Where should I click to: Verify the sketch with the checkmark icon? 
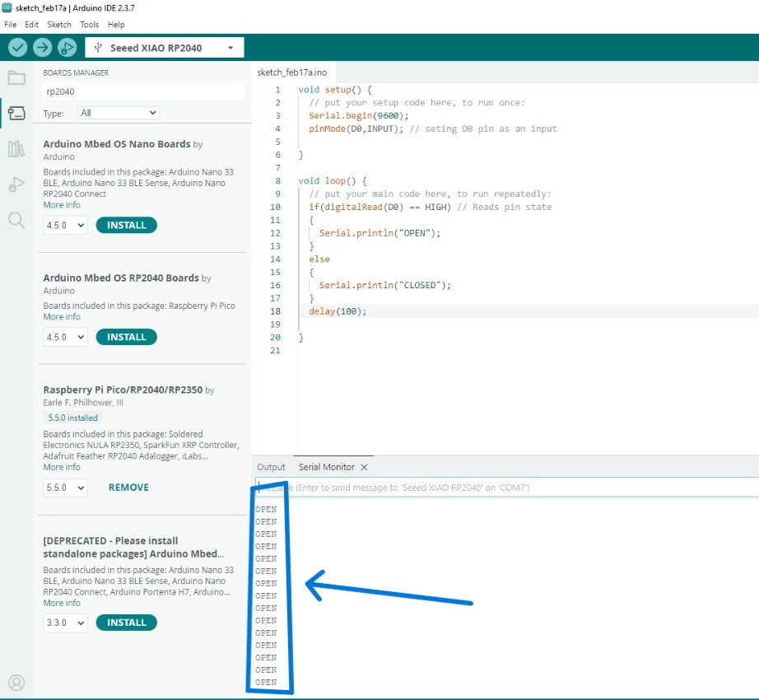(18, 47)
